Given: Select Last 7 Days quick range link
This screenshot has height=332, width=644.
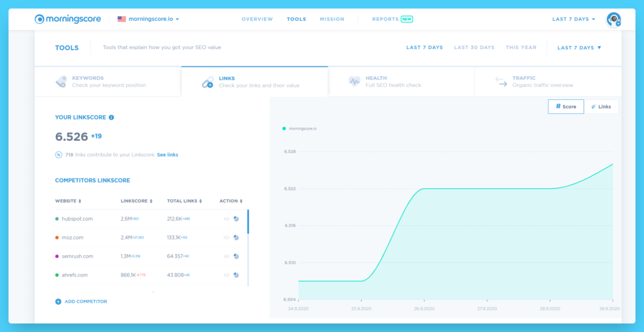Looking at the screenshot, I should [x=425, y=48].
